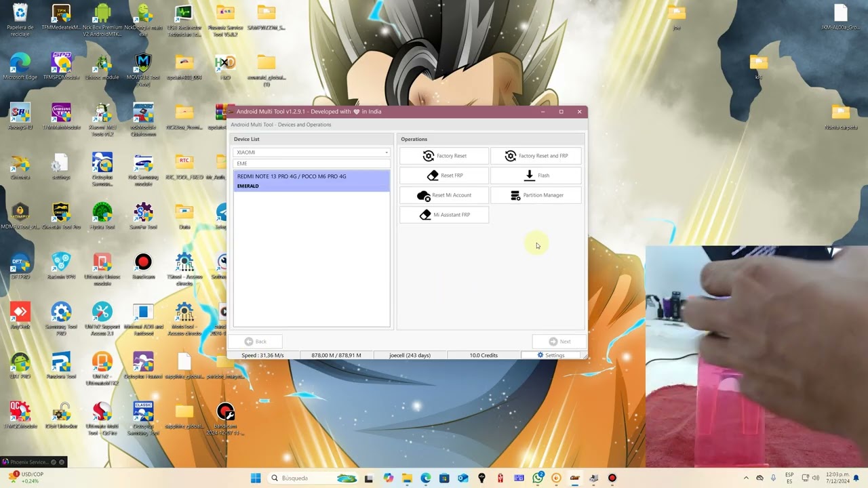
Task: Open Radmin VPN desktop shortcut
Action: pyautogui.click(x=61, y=266)
